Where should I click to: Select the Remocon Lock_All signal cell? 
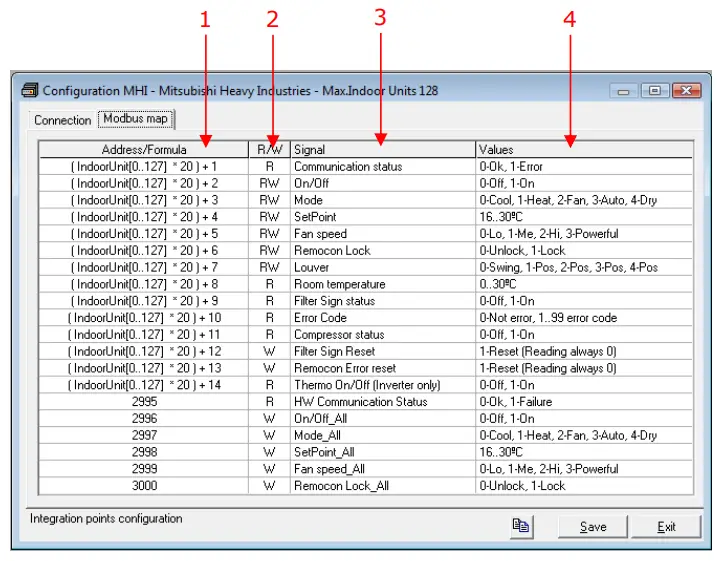coord(383,486)
